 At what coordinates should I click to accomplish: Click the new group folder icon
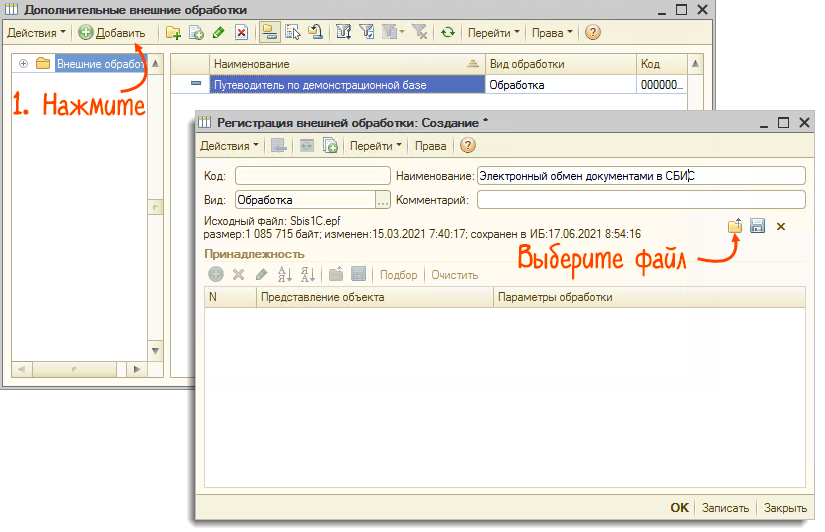click(x=174, y=32)
